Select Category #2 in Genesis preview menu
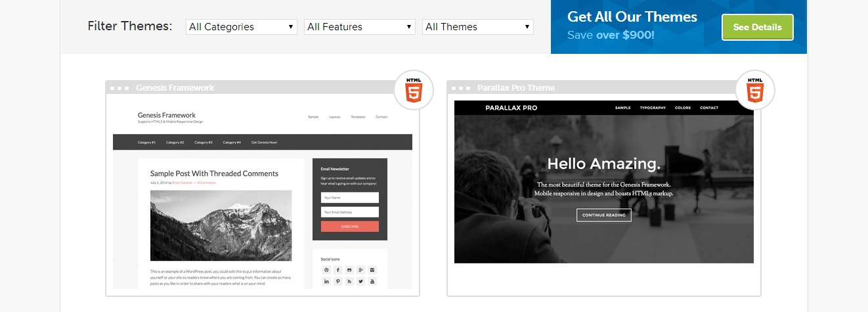This screenshot has width=868, height=312. point(175,142)
